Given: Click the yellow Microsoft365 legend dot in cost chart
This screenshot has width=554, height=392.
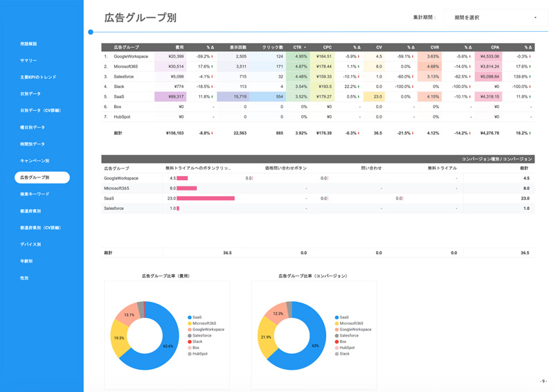Looking at the screenshot, I should point(190,323).
